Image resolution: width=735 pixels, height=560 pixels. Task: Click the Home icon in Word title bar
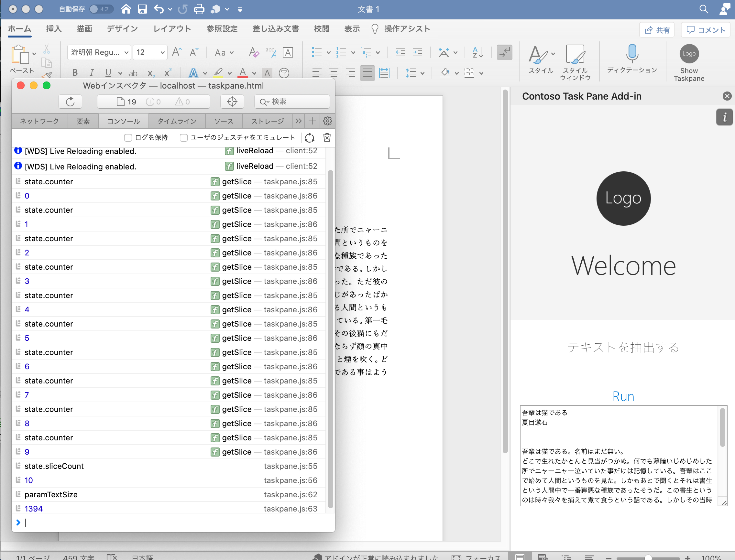pos(126,9)
